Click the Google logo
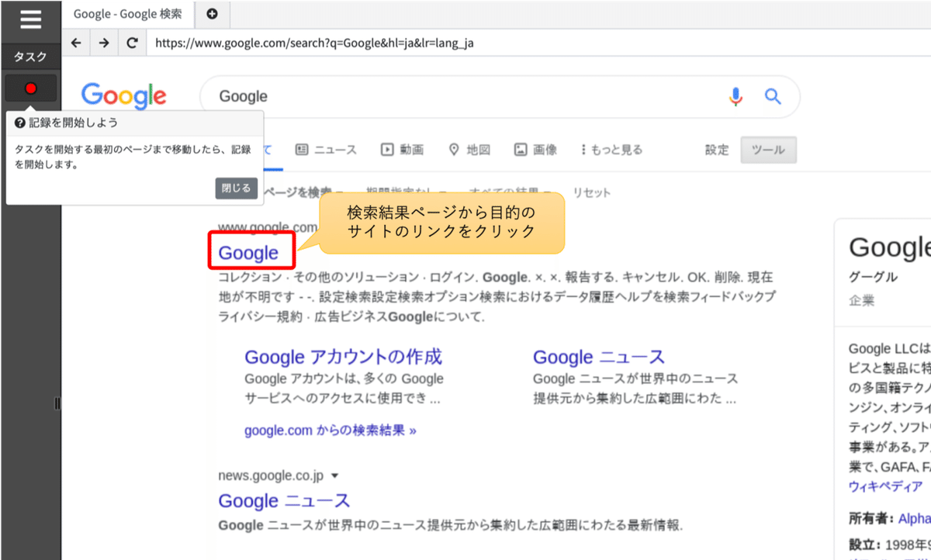Image resolution: width=931 pixels, height=560 pixels. click(123, 96)
